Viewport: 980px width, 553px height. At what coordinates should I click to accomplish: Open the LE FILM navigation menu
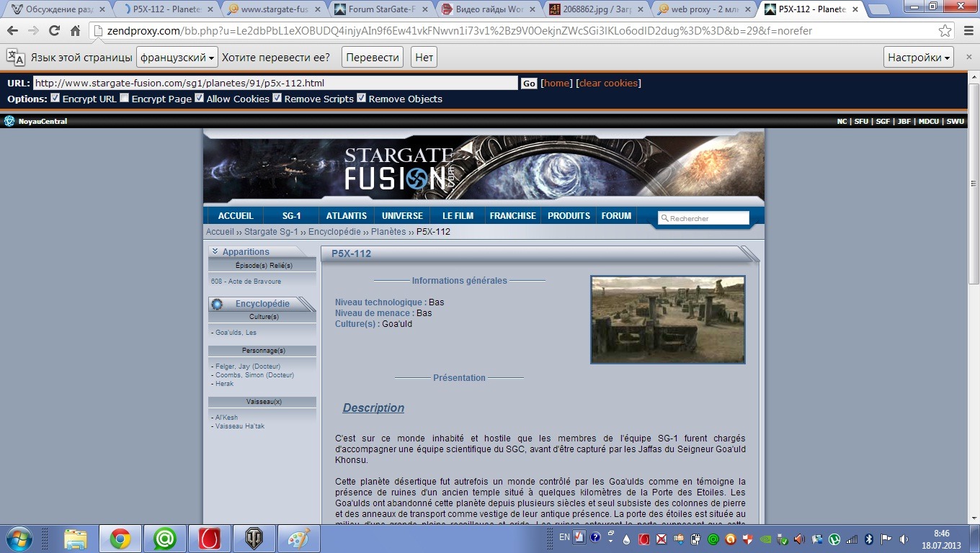pos(458,216)
